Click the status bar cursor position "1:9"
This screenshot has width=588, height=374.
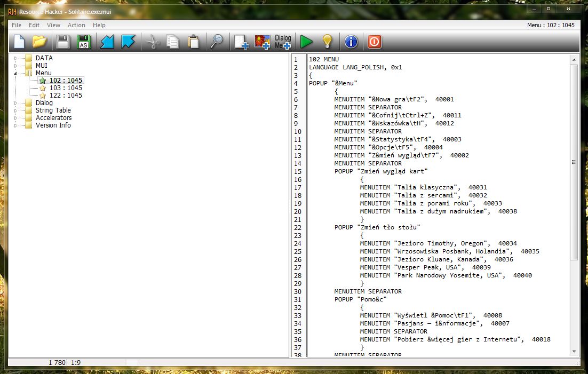(75, 363)
